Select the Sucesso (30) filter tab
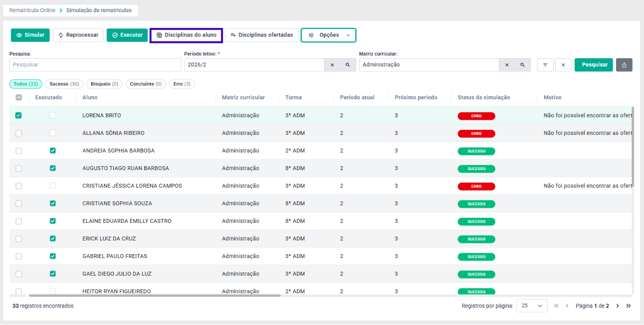The width and height of the screenshot is (644, 325). pos(64,84)
